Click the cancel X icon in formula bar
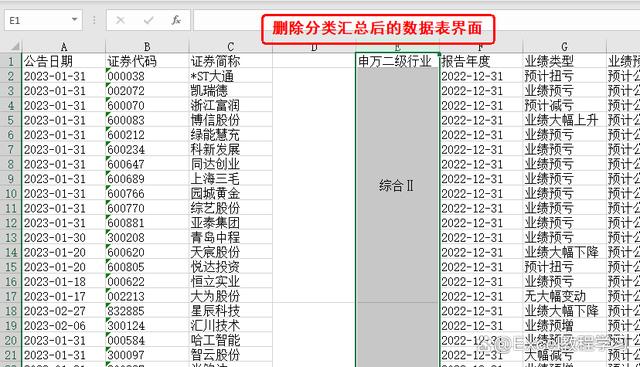The image size is (640, 367). pos(120,20)
